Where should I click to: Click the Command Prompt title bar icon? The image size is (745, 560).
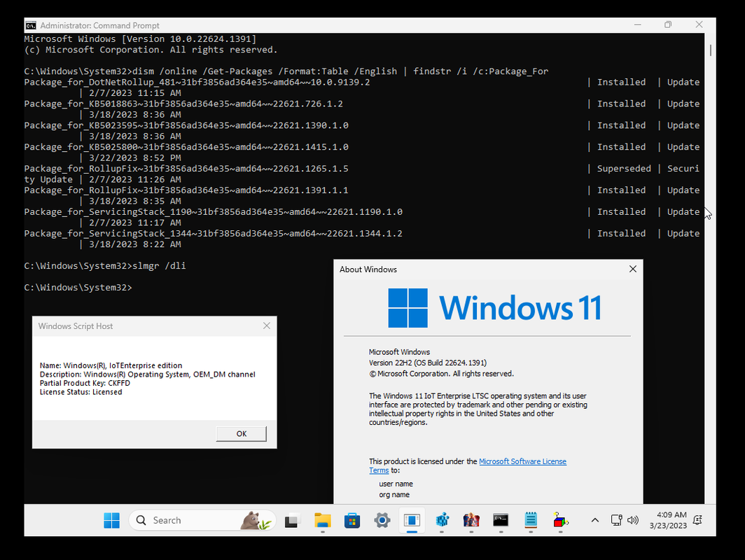point(31,25)
